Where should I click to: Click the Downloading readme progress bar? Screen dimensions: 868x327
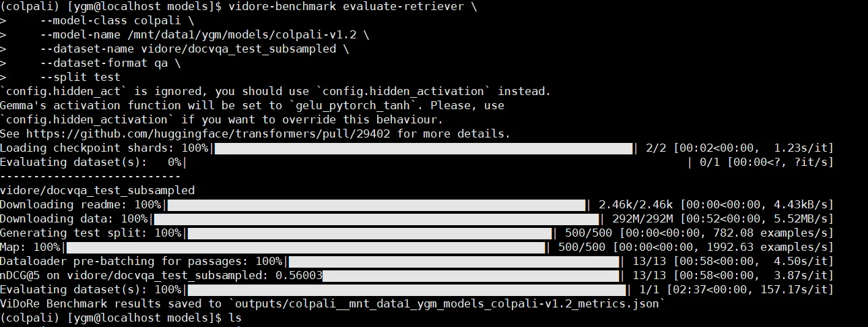pyautogui.click(x=376, y=204)
